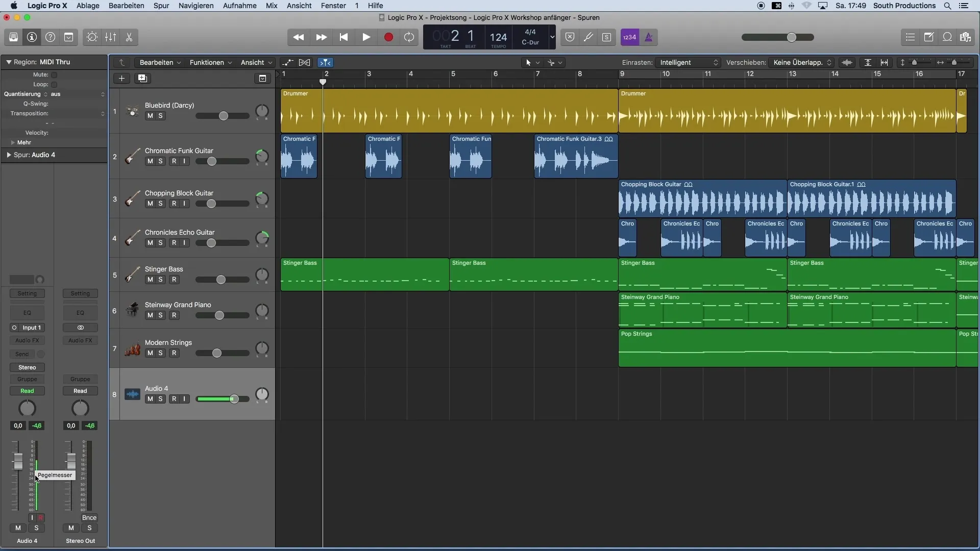Click the Read automation button on Audio 4 strip
The height and width of the screenshot is (551, 980).
pyautogui.click(x=28, y=391)
